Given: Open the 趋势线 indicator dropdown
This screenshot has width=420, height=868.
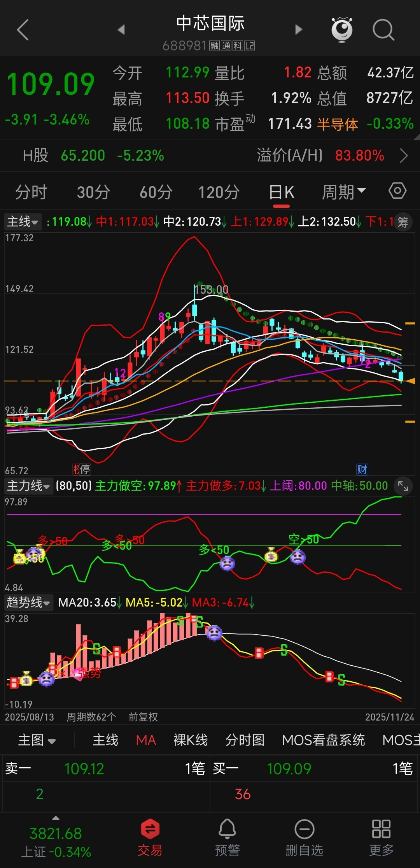Looking at the screenshot, I should (29, 603).
